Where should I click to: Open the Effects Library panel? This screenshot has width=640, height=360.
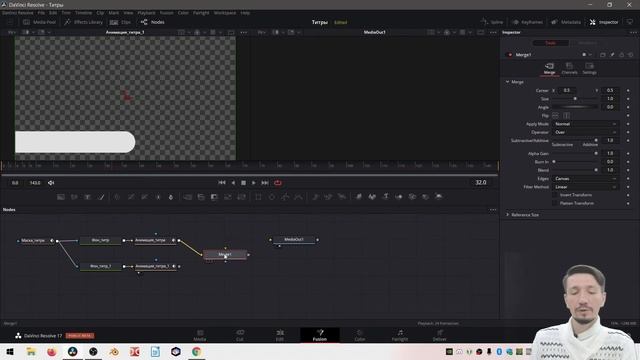pyautogui.click(x=84, y=22)
